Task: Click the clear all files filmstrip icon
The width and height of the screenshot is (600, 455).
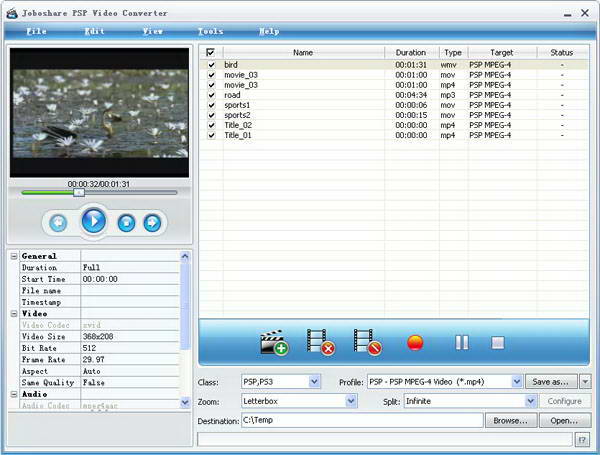Action: point(367,343)
